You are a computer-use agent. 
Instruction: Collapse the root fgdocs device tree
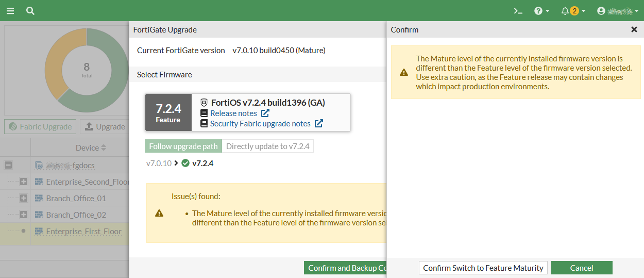[8, 166]
